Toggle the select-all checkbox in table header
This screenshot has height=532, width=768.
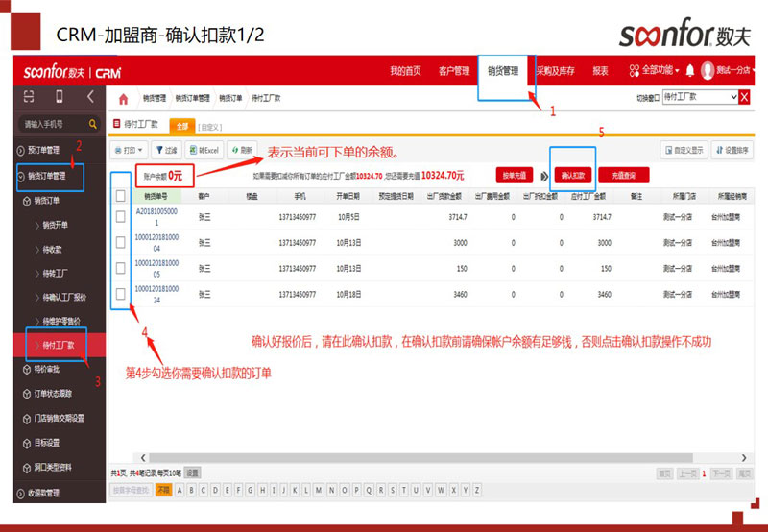point(120,195)
